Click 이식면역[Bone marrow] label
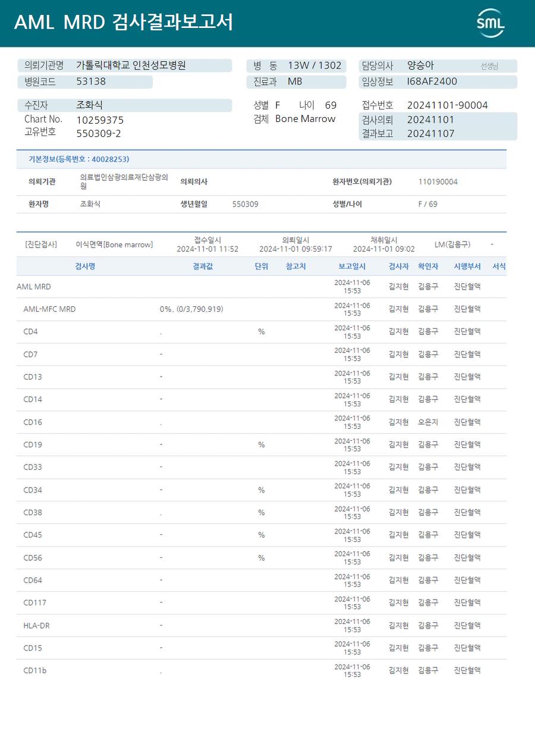 [x=114, y=244]
